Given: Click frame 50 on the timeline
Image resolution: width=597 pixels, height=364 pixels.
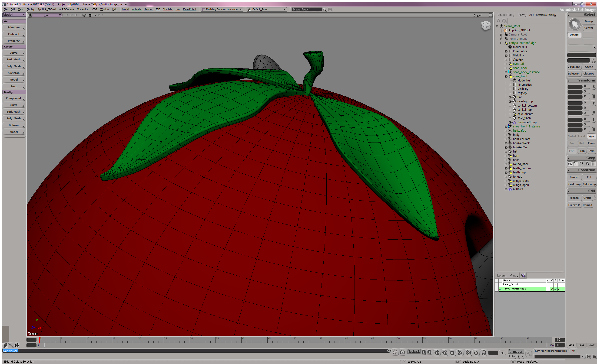Looking at the screenshot, I should (x=294, y=340).
